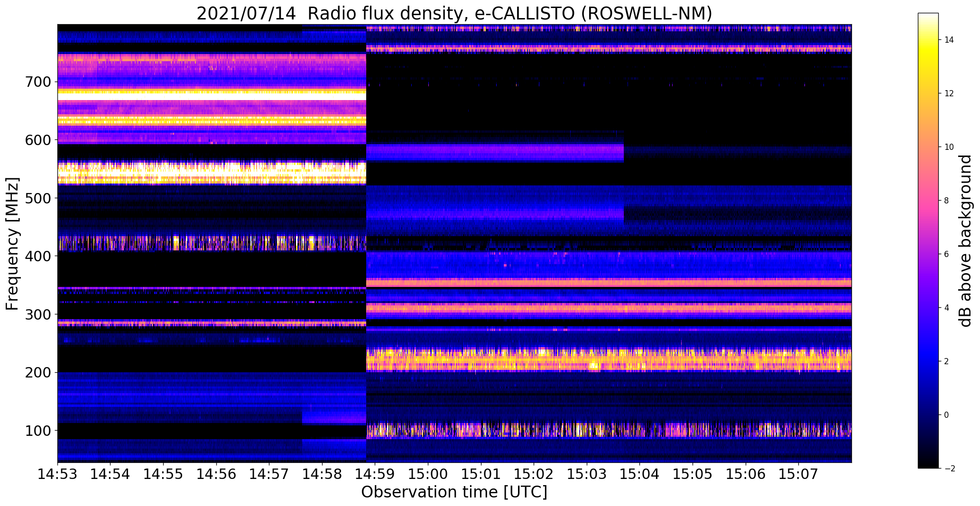Click the 15:00 time tick label
The image size is (980, 506).
click(428, 474)
